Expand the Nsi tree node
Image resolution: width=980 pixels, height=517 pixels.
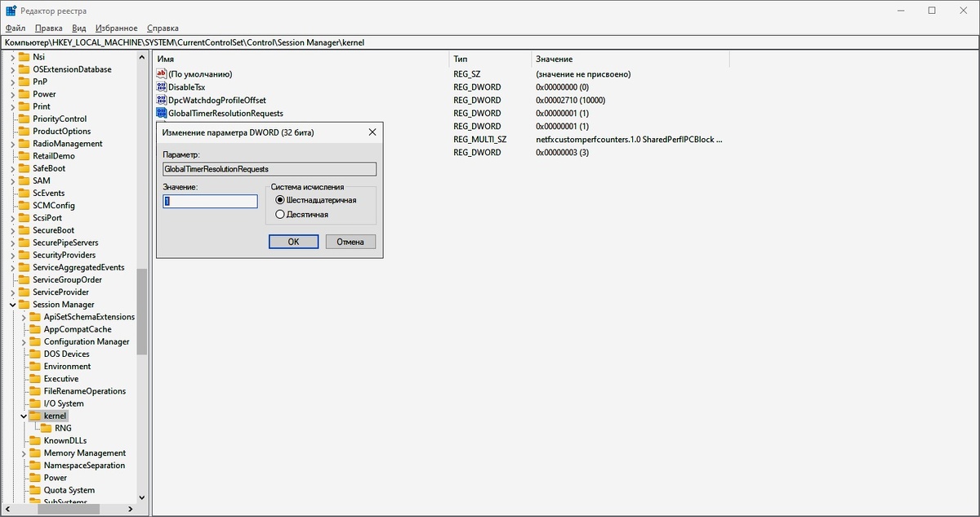click(x=12, y=57)
